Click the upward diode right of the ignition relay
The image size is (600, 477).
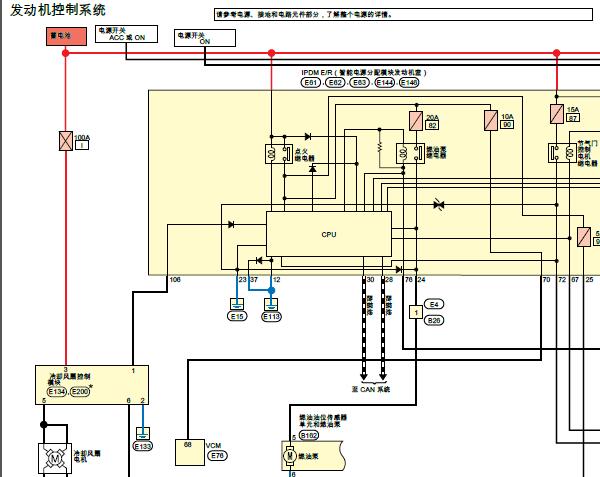click(313, 168)
